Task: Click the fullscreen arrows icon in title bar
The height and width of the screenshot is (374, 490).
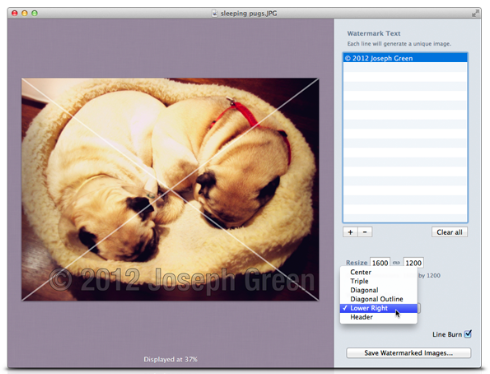Action: 475,13
